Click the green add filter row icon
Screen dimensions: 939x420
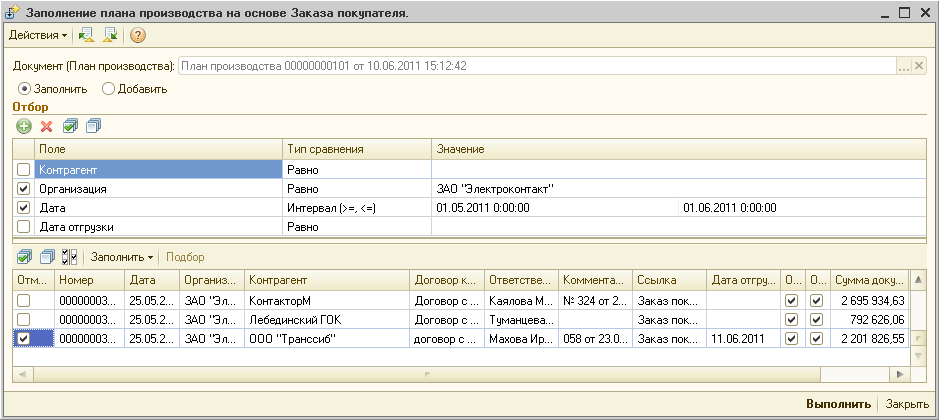click(x=24, y=126)
